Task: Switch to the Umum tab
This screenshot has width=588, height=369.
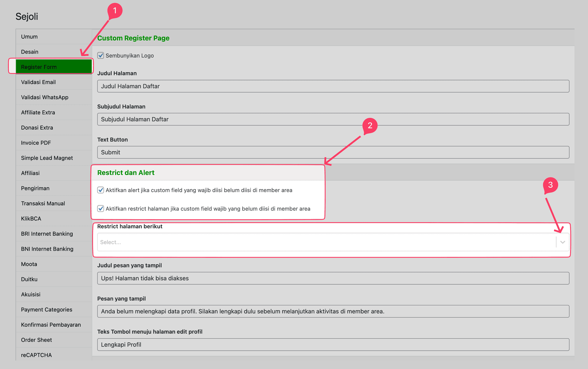Action: pyautogui.click(x=54, y=36)
